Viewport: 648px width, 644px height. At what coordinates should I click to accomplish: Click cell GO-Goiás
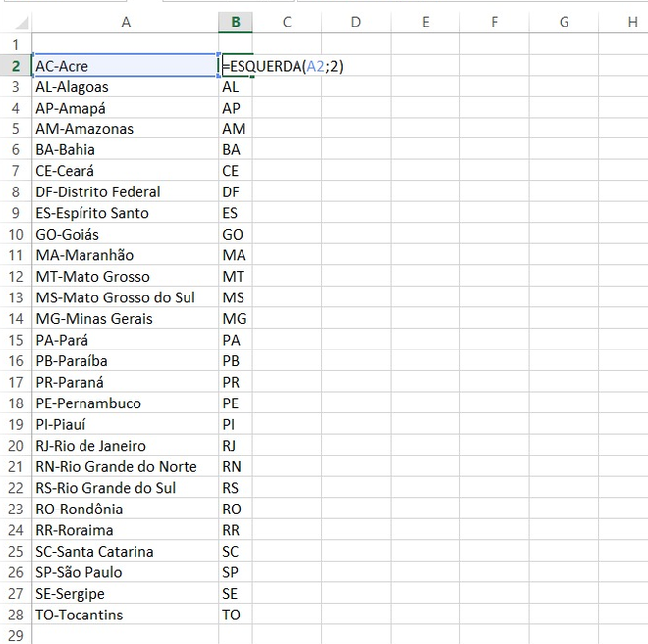[x=126, y=234]
